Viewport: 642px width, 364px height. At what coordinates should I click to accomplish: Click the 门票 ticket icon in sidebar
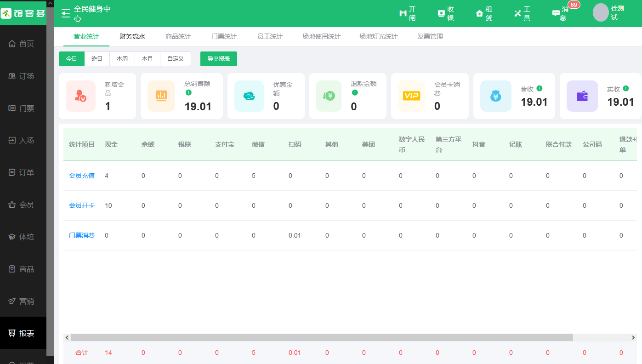[12, 108]
